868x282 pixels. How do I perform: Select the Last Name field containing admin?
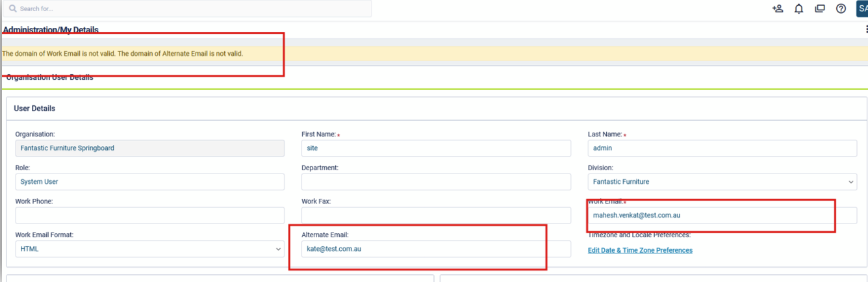coord(722,148)
